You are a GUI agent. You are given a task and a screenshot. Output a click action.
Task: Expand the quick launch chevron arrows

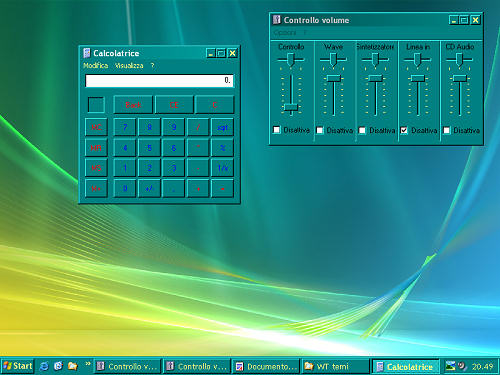click(88, 363)
